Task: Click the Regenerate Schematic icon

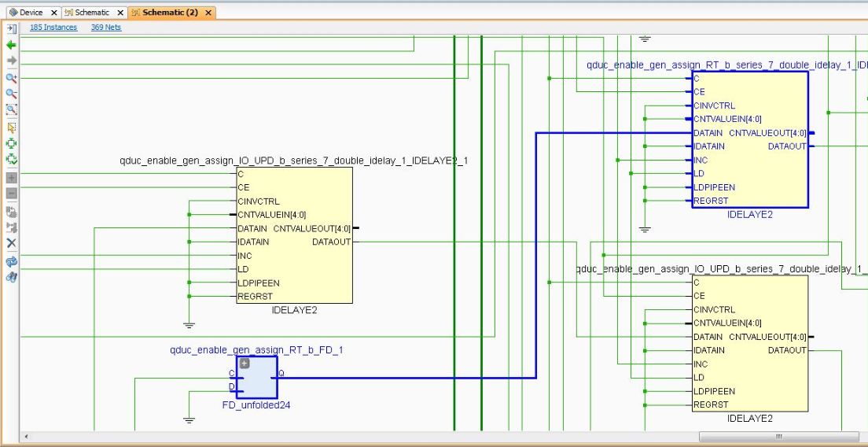Action: [11, 260]
